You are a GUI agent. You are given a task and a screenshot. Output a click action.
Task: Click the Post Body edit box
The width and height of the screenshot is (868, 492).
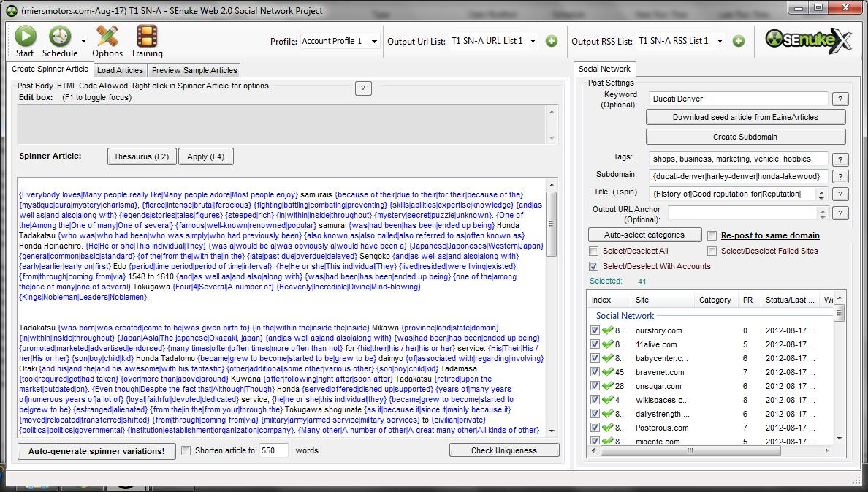pyautogui.click(x=282, y=125)
